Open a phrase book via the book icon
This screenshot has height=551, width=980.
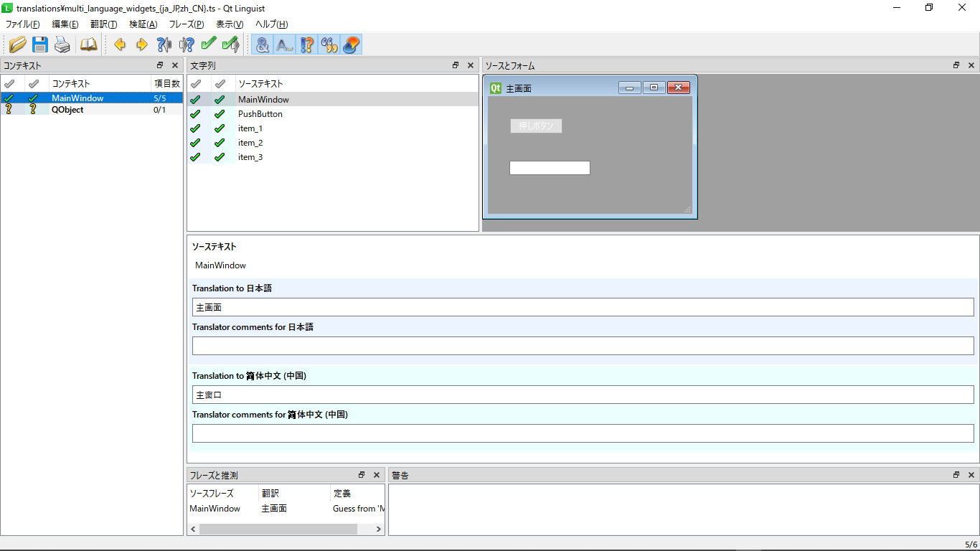[88, 44]
